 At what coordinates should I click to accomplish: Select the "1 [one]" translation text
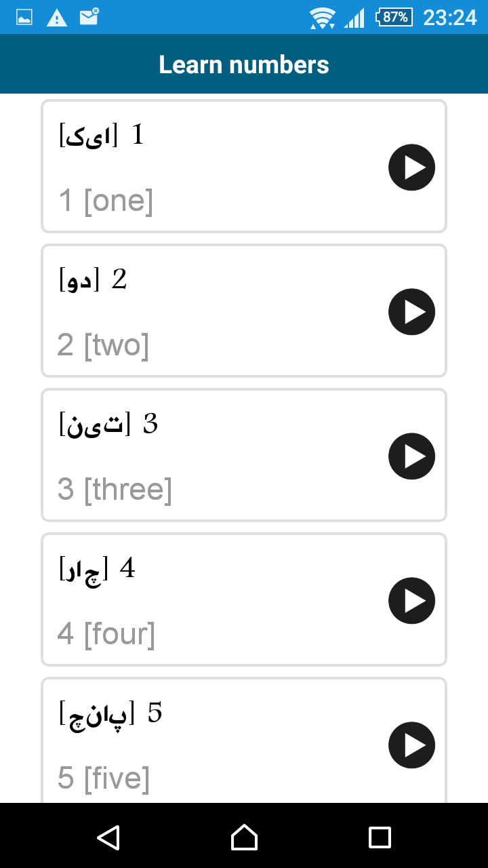coord(106,201)
